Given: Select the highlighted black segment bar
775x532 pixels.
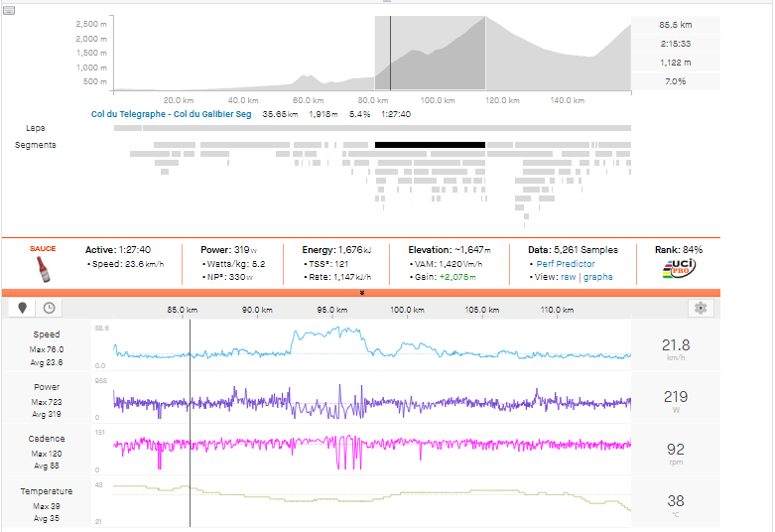Looking at the screenshot, I should click(x=430, y=145).
